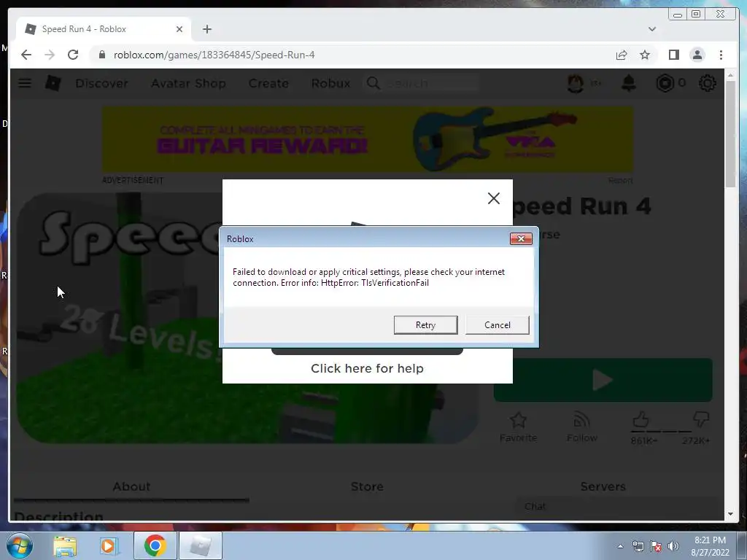Open the Discover menu item

pyautogui.click(x=101, y=83)
